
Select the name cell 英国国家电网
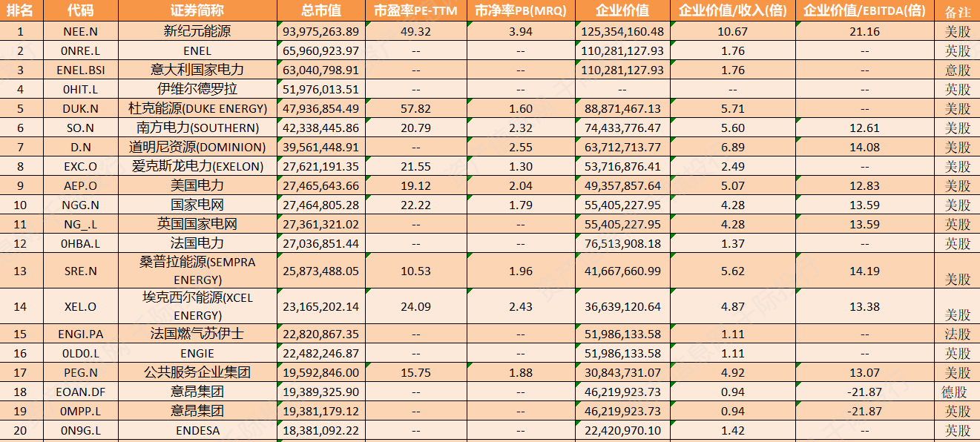tap(197, 224)
